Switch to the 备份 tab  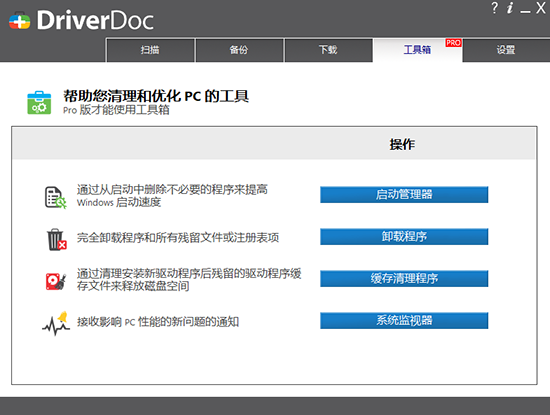(x=239, y=50)
